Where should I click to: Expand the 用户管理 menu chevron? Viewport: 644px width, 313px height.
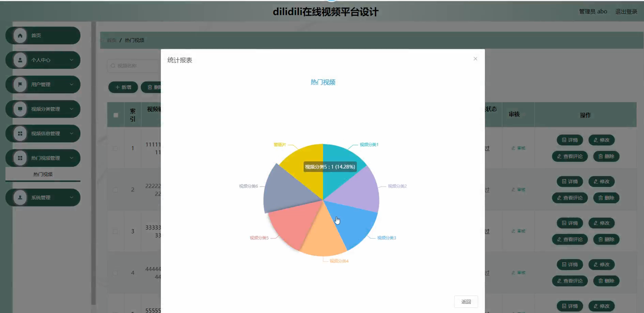pos(71,84)
